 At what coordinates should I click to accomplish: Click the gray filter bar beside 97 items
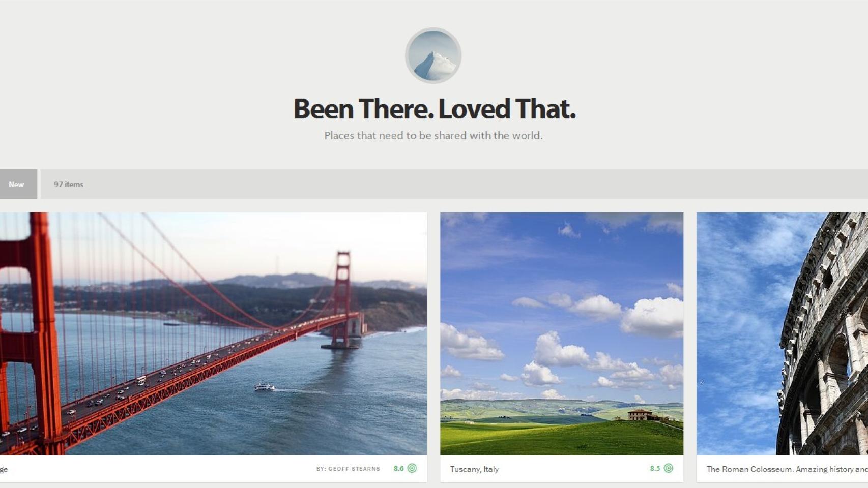coord(454,184)
